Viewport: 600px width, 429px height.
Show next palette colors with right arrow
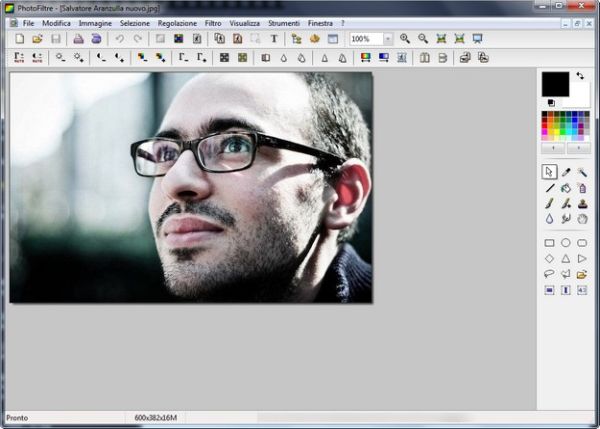(579, 147)
